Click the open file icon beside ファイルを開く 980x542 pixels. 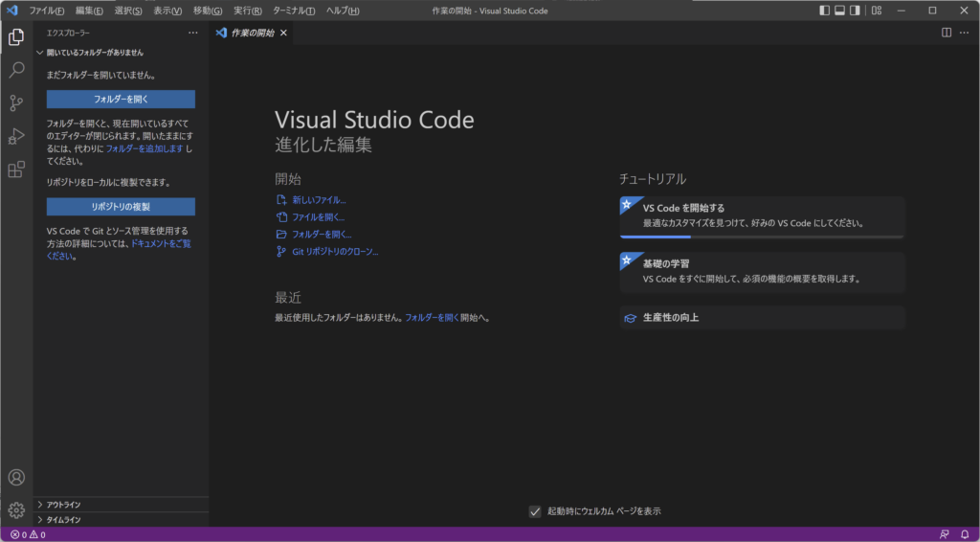click(281, 217)
